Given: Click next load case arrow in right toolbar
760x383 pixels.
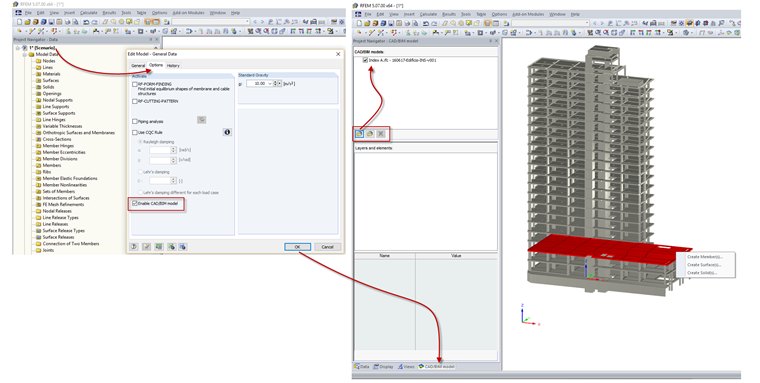Looking at the screenshot, I should (602, 23).
